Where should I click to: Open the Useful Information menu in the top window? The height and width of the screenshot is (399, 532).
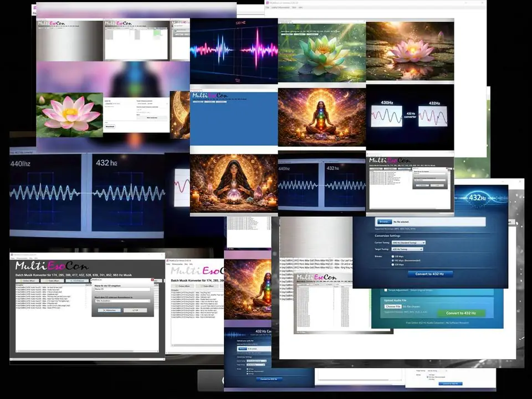(280, 7)
